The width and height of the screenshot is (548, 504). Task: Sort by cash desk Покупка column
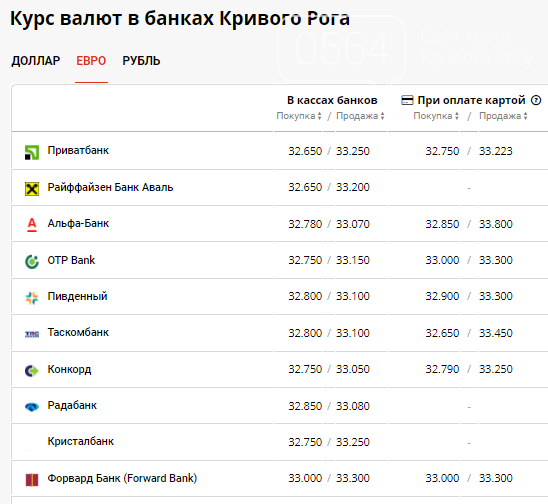click(299, 116)
